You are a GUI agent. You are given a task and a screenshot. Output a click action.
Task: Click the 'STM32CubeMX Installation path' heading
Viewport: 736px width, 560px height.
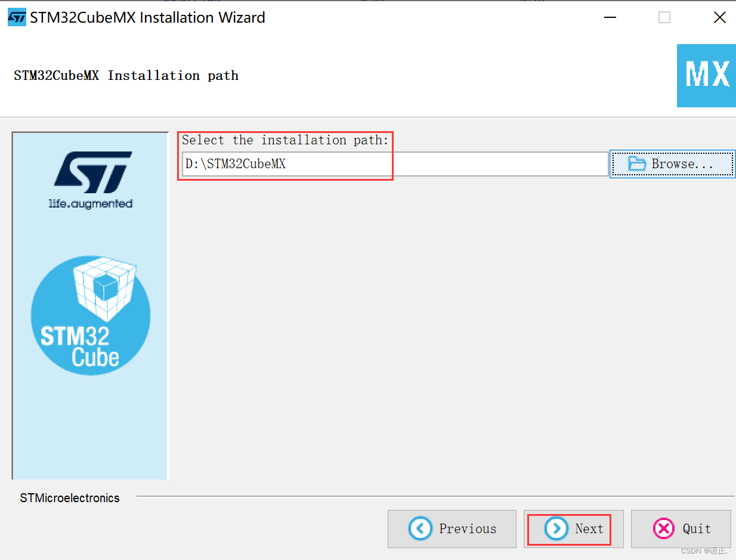coord(126,76)
